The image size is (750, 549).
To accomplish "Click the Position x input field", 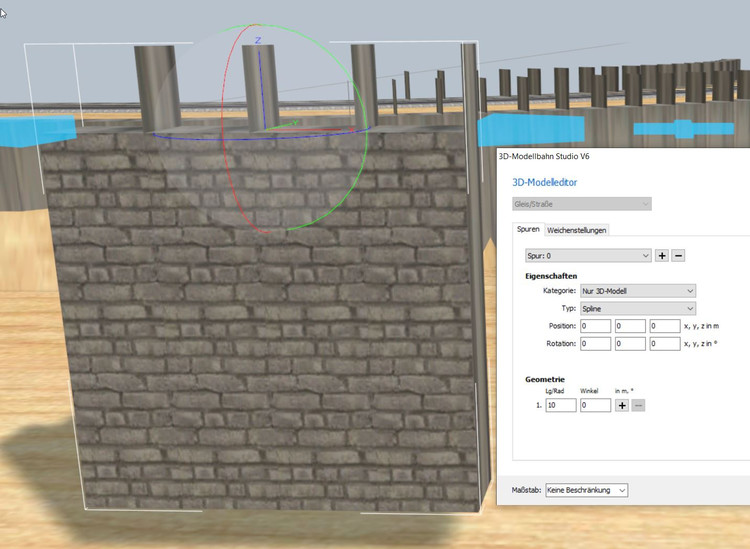I will [595, 326].
